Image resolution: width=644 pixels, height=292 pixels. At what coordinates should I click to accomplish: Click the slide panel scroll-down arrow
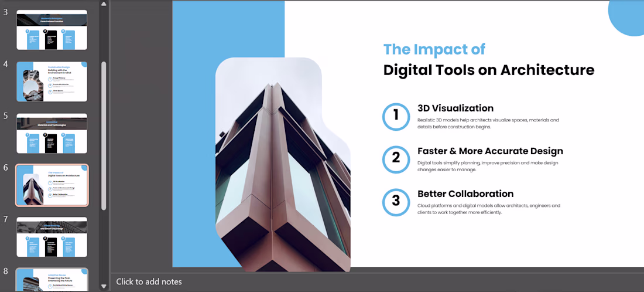pyautogui.click(x=104, y=286)
